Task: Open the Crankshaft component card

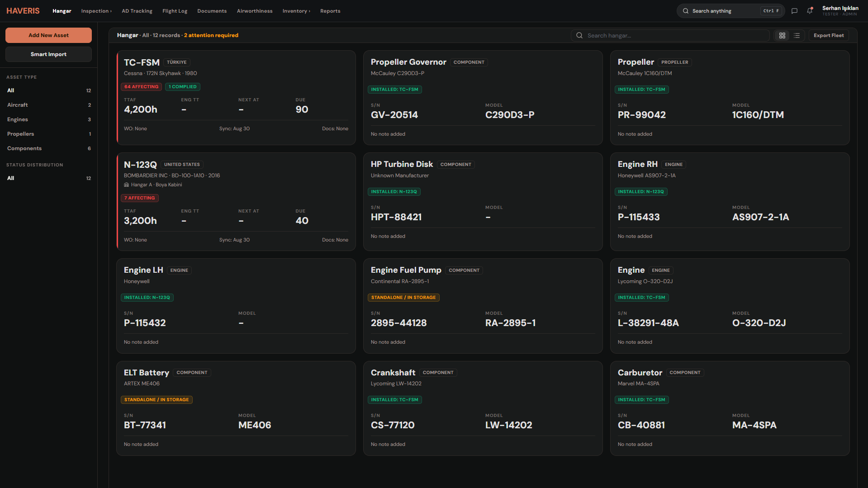Action: pyautogui.click(x=483, y=408)
